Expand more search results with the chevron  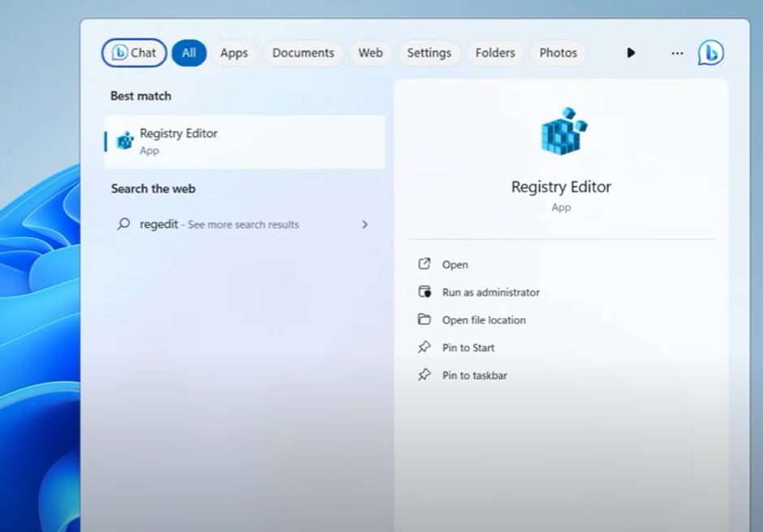(x=365, y=224)
